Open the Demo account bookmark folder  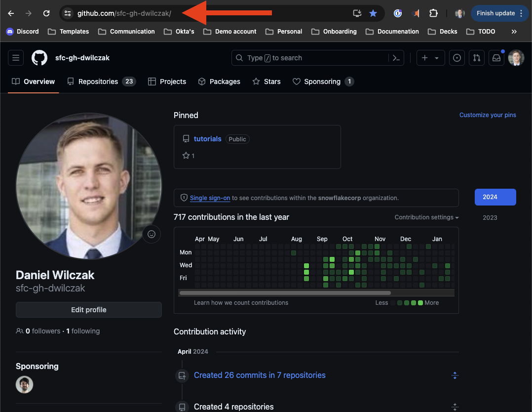(230, 32)
